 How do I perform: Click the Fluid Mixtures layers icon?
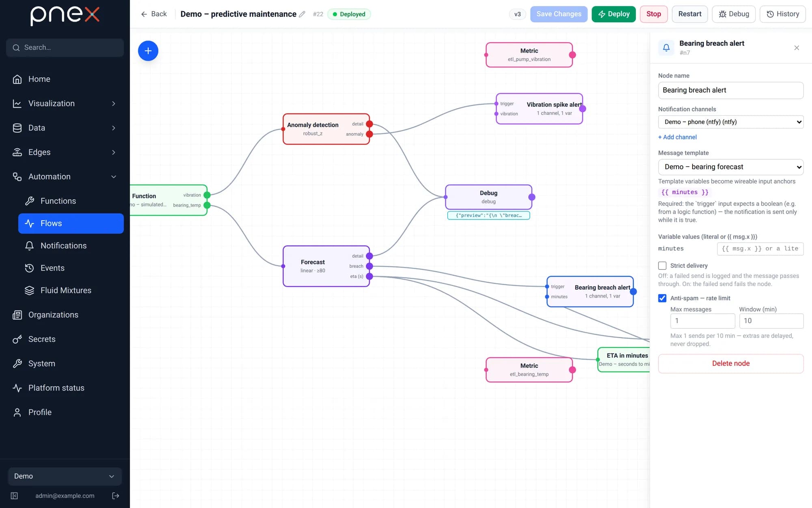29,291
